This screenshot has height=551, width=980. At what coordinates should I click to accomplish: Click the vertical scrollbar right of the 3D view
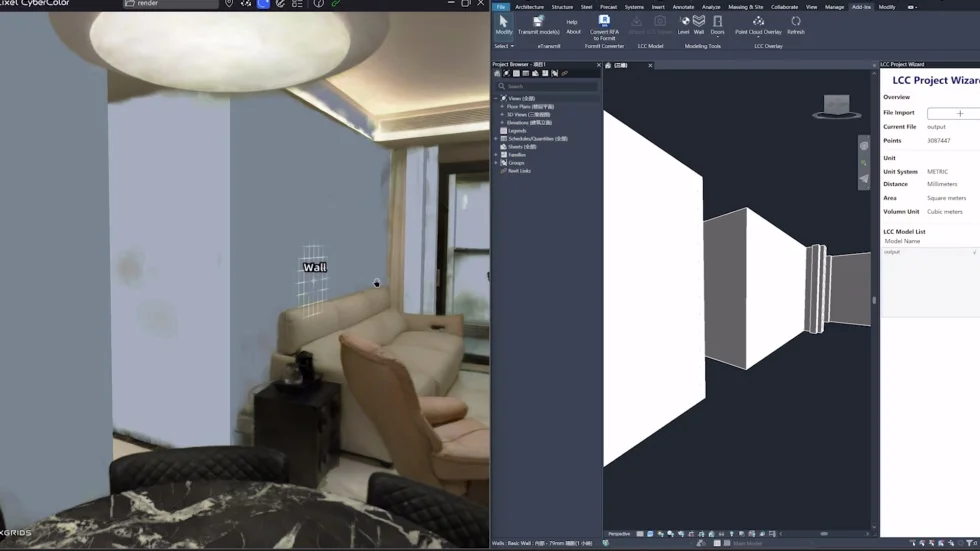[x=874, y=300]
